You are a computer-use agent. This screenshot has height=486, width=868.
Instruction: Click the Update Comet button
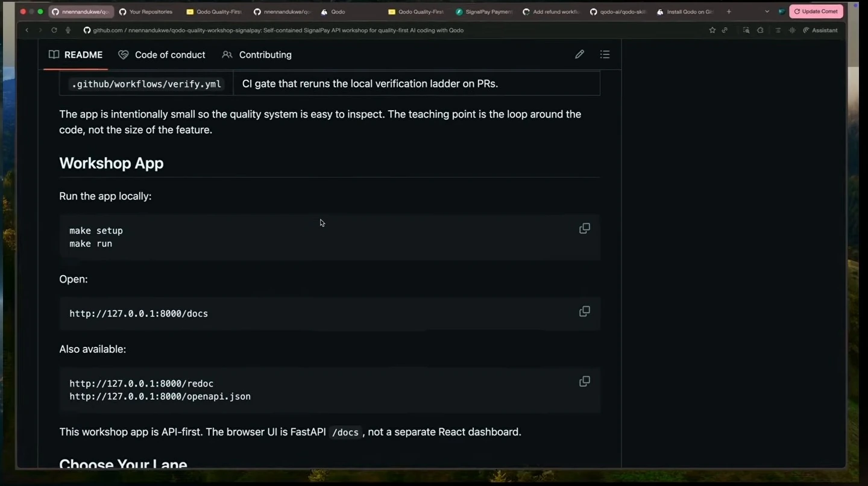[x=816, y=11]
